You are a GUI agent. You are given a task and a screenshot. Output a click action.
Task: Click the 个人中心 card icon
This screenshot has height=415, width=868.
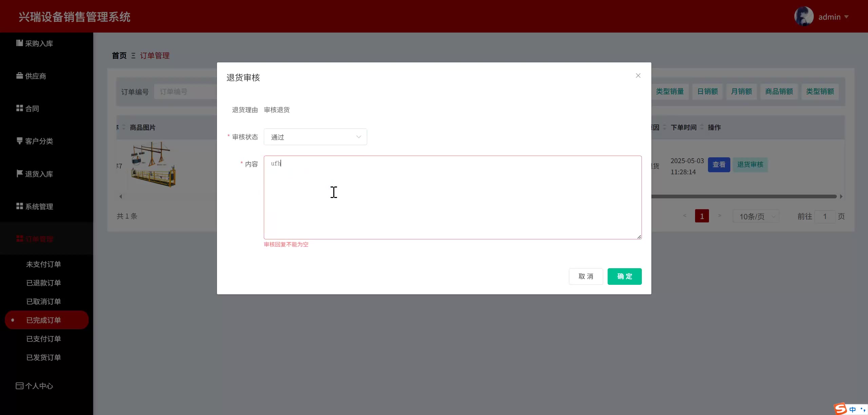(19, 386)
